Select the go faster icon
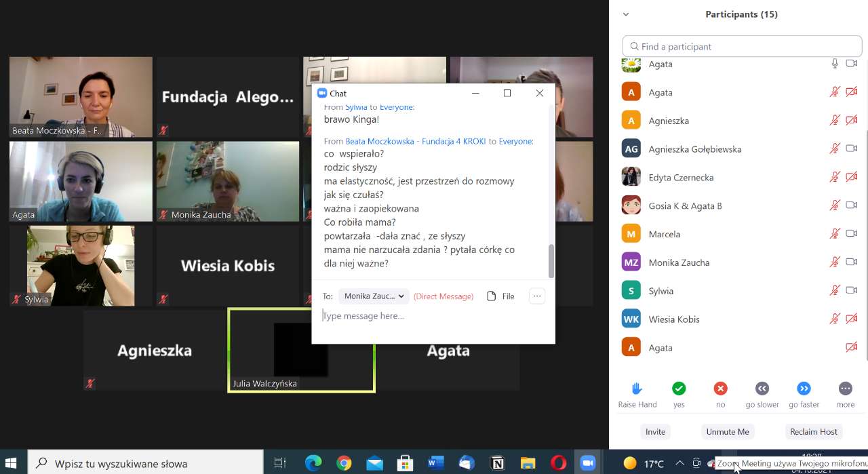 (804, 389)
